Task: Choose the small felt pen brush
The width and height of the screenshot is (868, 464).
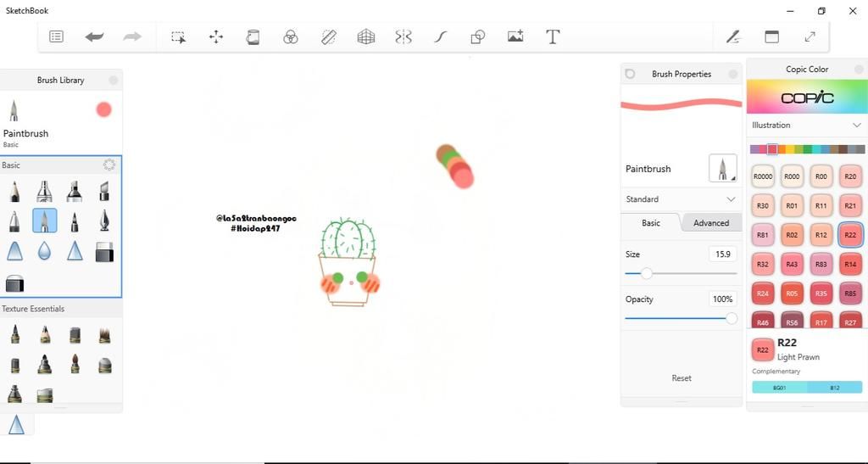Action: pyautogui.click(x=75, y=222)
